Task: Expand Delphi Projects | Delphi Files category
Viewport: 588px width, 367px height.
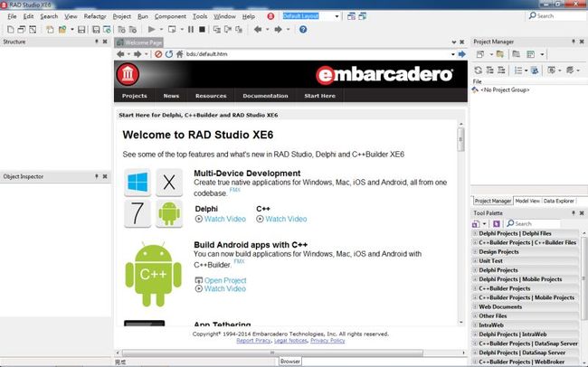Action: click(x=475, y=233)
